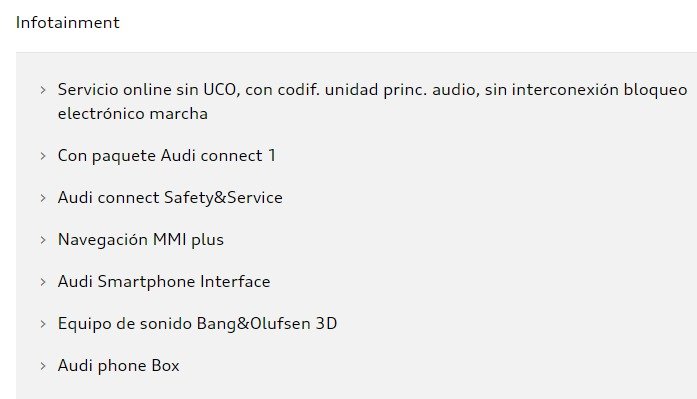Viewport: 697px width, 399px height.
Task: Click the arrow icon before Navegación MMI plus
Action: [x=43, y=240]
